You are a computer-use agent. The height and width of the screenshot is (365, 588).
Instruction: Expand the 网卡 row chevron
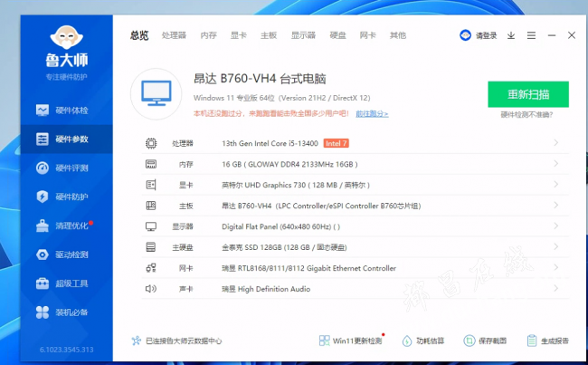(x=556, y=267)
